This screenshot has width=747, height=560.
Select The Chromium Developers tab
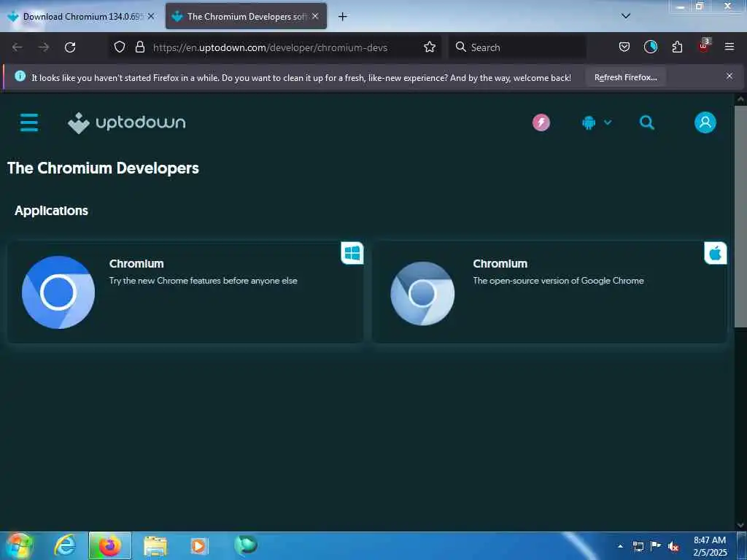point(246,16)
